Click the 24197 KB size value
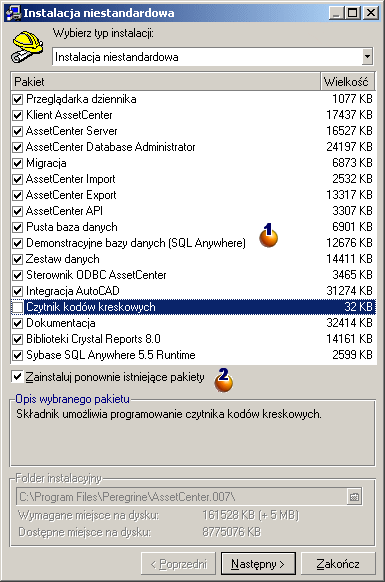Screen dimensions: 385x582 pos(349,147)
